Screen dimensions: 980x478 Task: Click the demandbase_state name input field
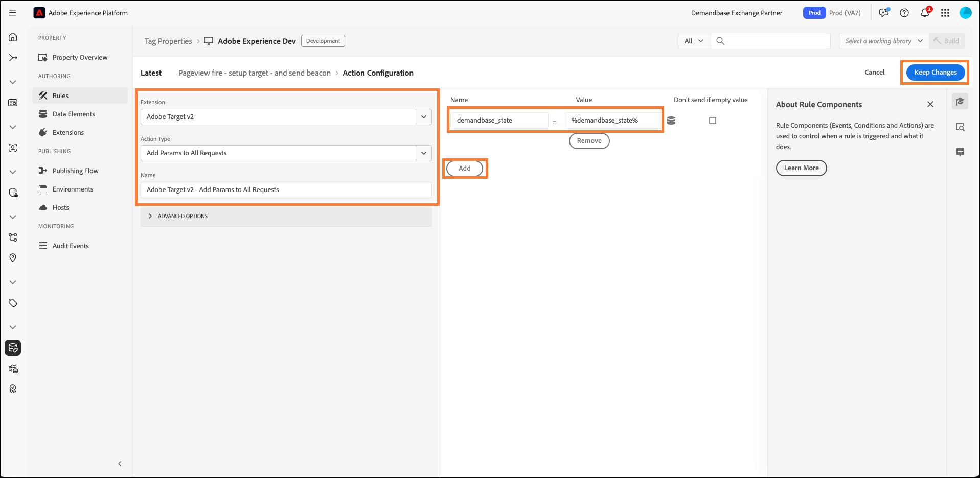point(498,121)
